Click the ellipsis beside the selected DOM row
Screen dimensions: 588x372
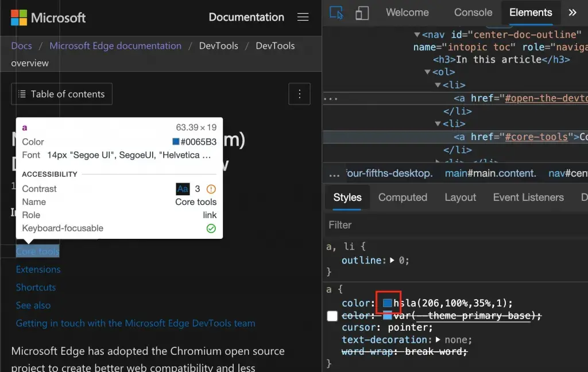pos(330,99)
